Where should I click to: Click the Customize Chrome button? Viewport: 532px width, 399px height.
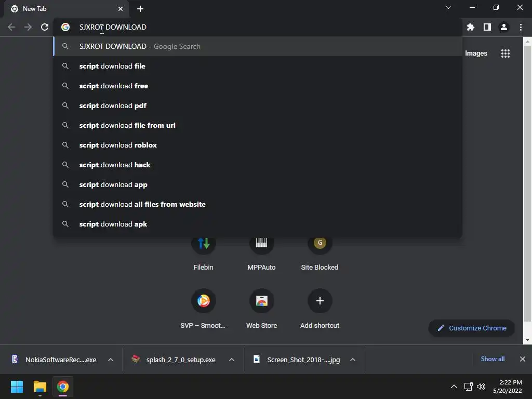coord(472,328)
